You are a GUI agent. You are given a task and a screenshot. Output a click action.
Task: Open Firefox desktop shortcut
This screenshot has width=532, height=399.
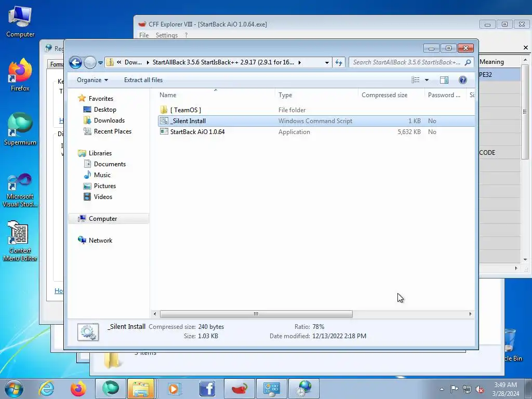click(20, 75)
